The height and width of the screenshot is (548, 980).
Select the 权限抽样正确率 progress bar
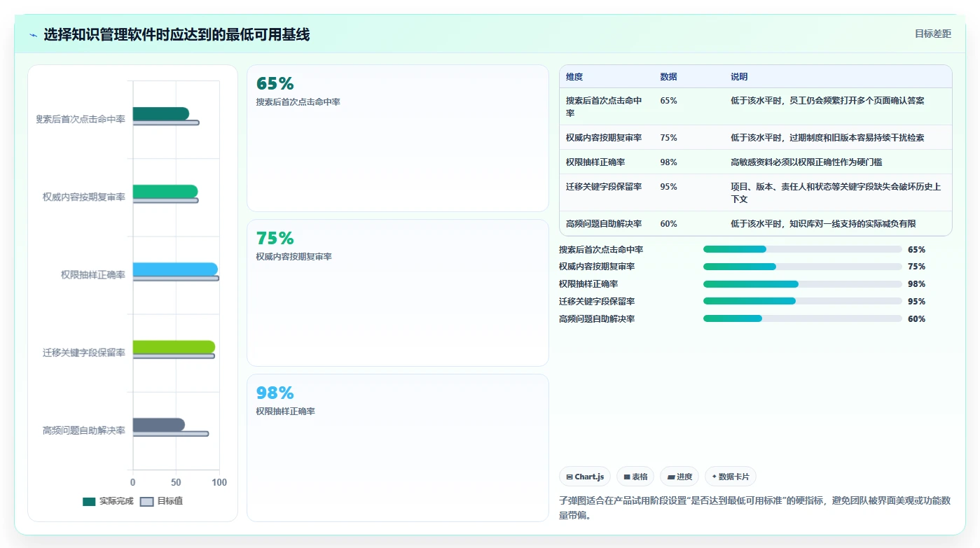[x=803, y=284]
